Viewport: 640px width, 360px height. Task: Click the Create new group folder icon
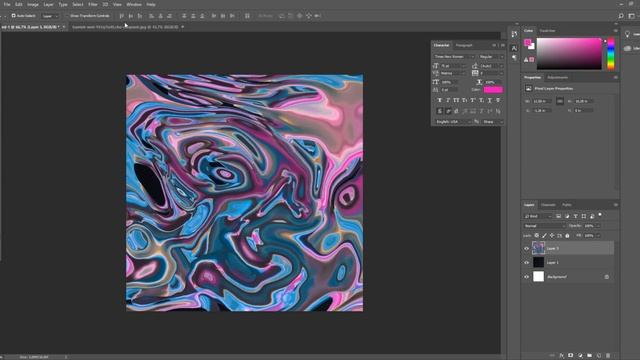pos(589,356)
